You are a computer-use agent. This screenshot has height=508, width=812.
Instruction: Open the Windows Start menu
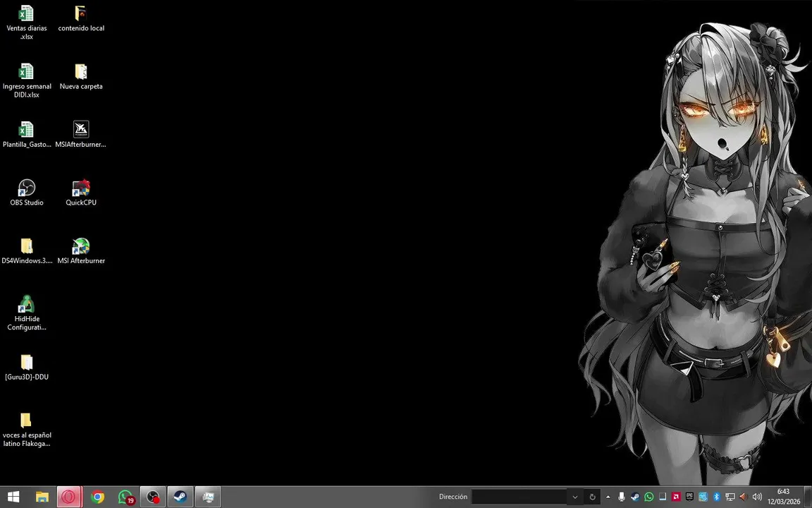[13, 497]
